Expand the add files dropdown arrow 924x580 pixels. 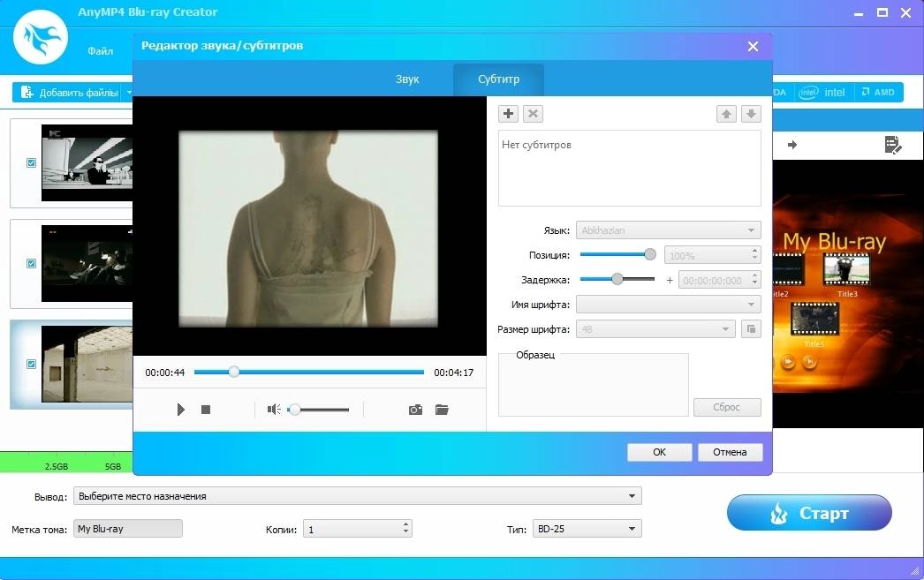click(128, 93)
